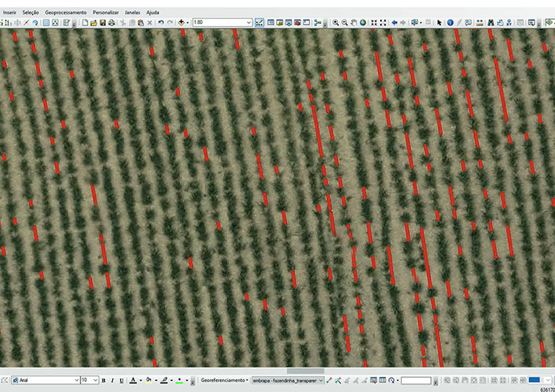Activate the Pan hand tool
This screenshot has height=392, width=555.
353,22
